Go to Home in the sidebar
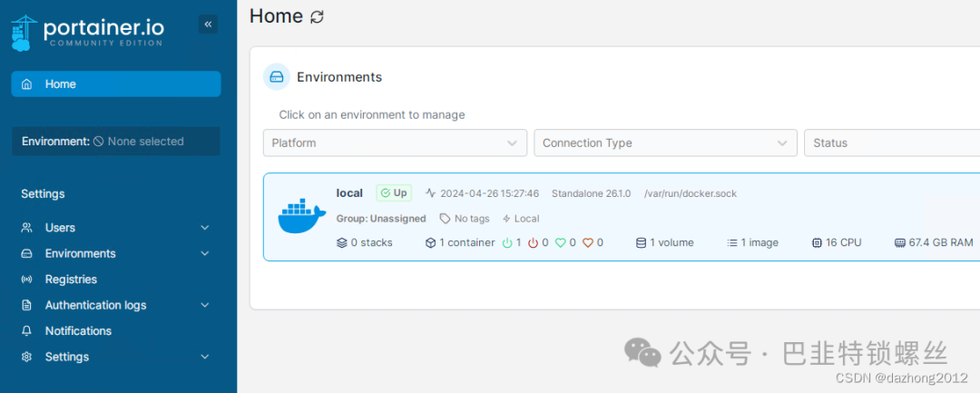Screen dimensions: 980x393 115,84
